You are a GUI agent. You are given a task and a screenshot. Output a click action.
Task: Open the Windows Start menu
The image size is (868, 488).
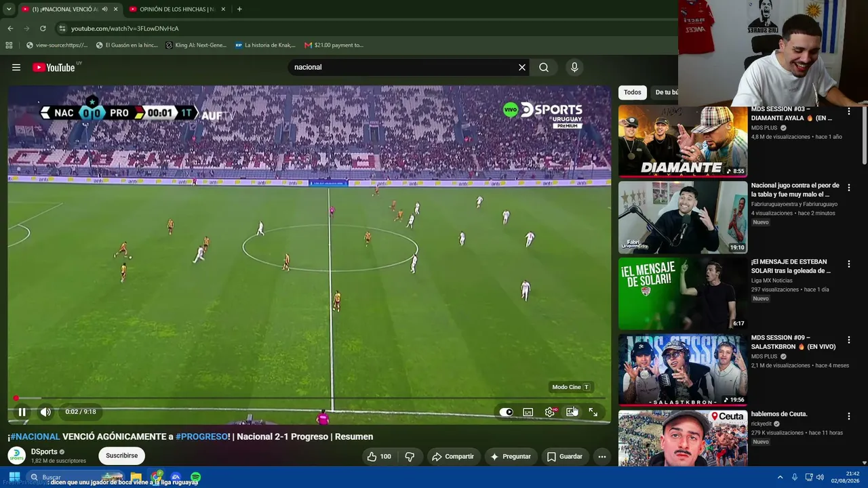[x=14, y=477]
